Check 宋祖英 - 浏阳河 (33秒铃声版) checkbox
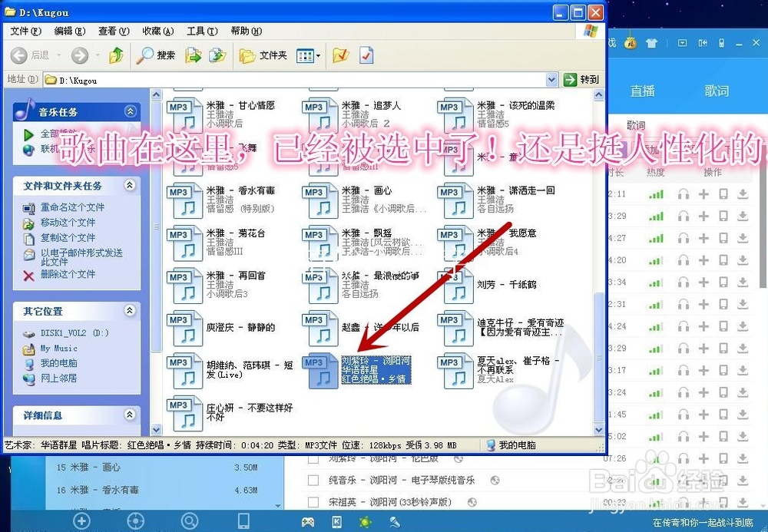 [313, 502]
